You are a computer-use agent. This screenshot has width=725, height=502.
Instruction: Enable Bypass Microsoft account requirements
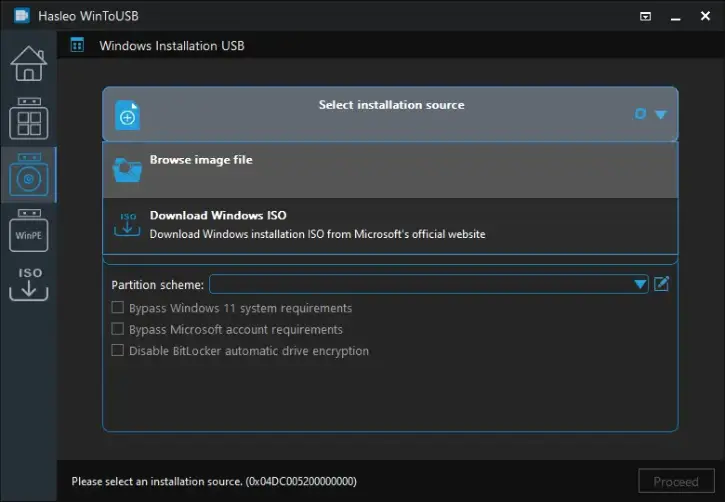tap(118, 329)
